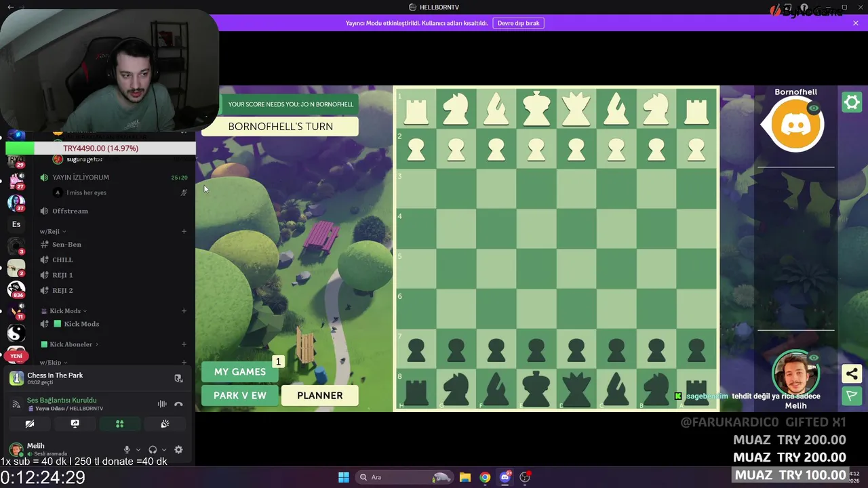Open the soundboard button
This screenshot has height=488, width=868.
[x=165, y=424]
